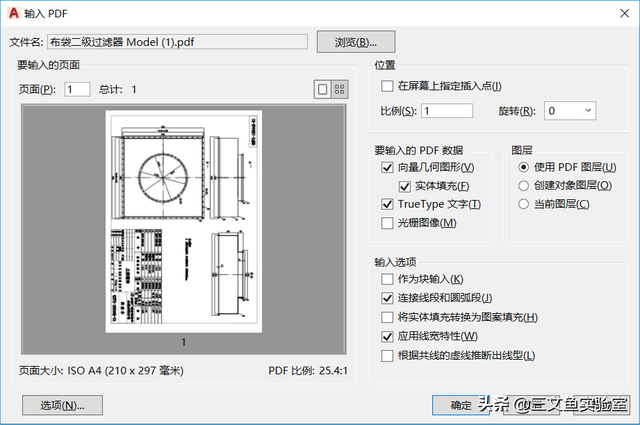Select 创建对象图层 radio option

(523, 186)
